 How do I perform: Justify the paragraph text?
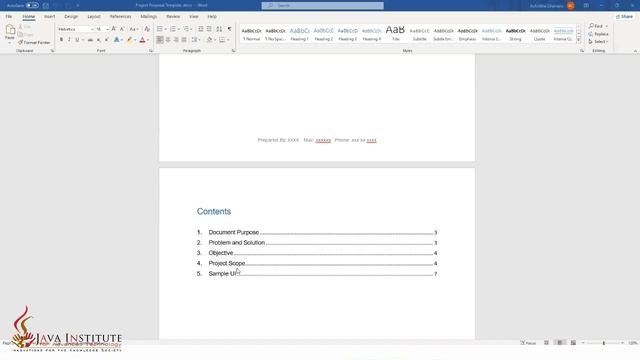click(x=184, y=40)
